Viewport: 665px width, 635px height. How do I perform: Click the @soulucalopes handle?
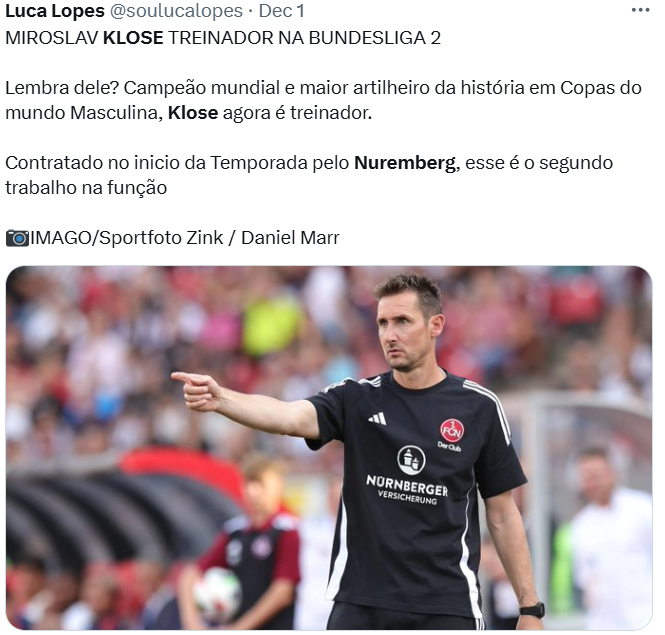tap(176, 11)
